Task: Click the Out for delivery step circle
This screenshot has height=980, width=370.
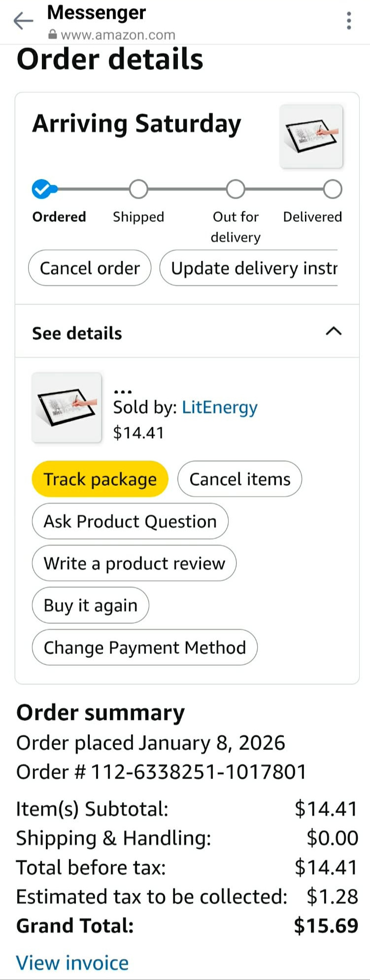Action: click(x=235, y=189)
